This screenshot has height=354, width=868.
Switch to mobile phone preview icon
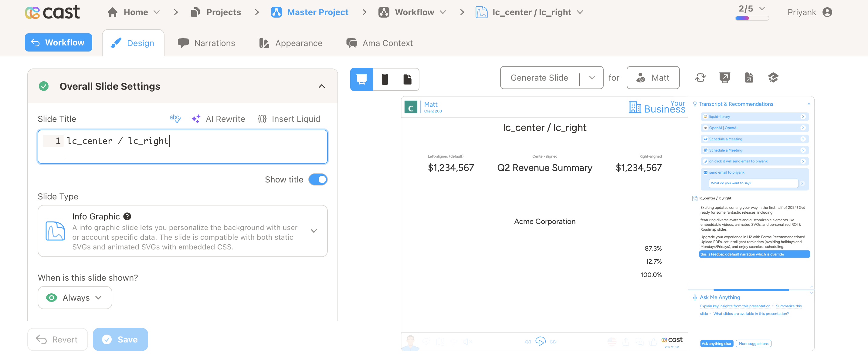[385, 79]
